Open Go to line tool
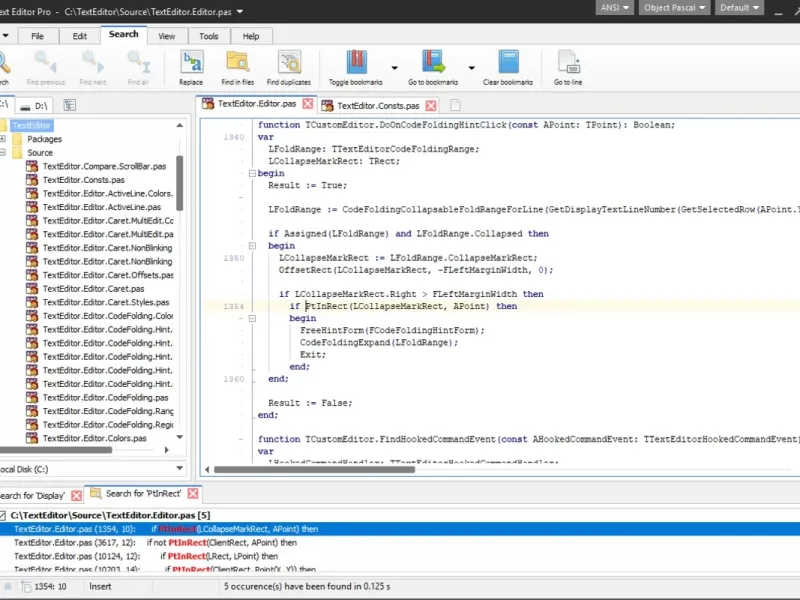The image size is (800, 600). 568,67
